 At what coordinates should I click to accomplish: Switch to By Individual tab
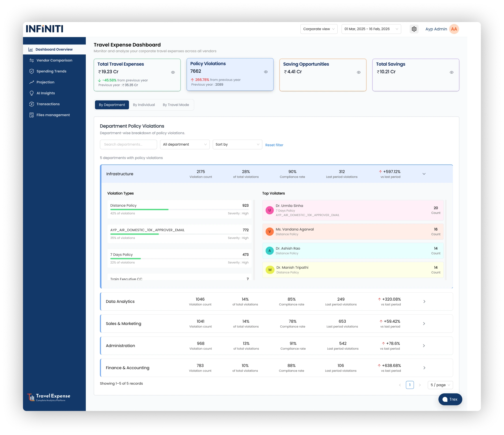click(x=144, y=105)
